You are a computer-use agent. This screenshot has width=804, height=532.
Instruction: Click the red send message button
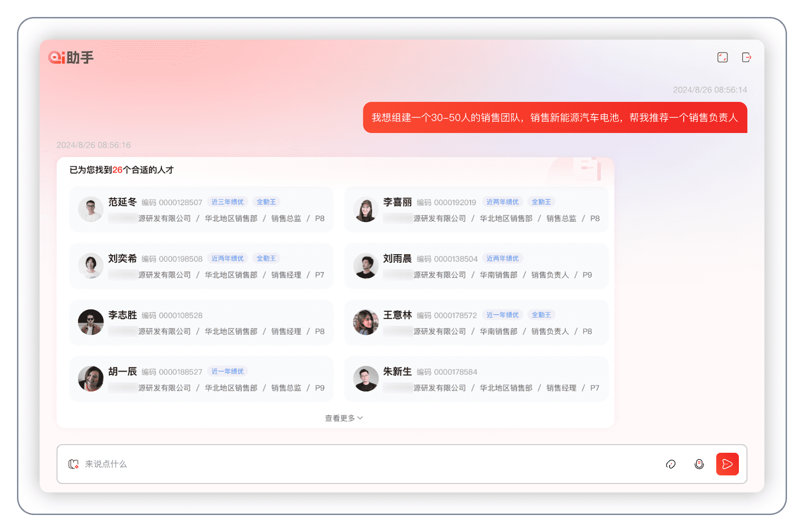coord(727,464)
